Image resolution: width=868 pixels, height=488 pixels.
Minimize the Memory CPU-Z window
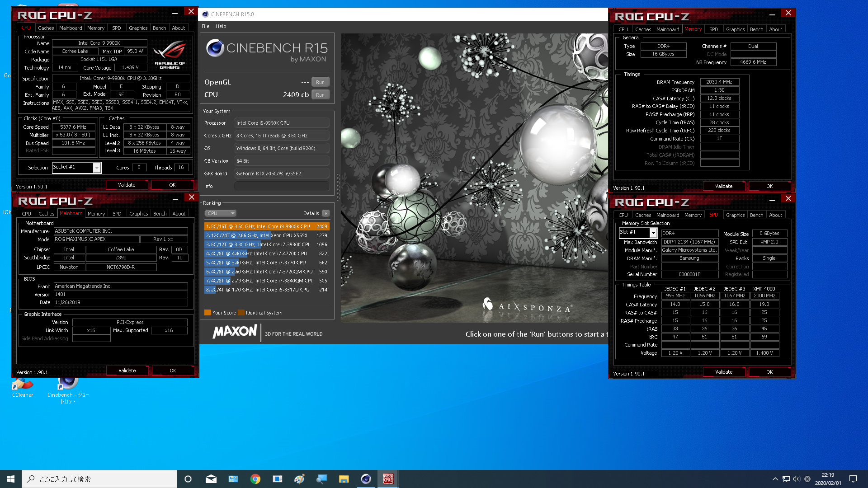[772, 14]
